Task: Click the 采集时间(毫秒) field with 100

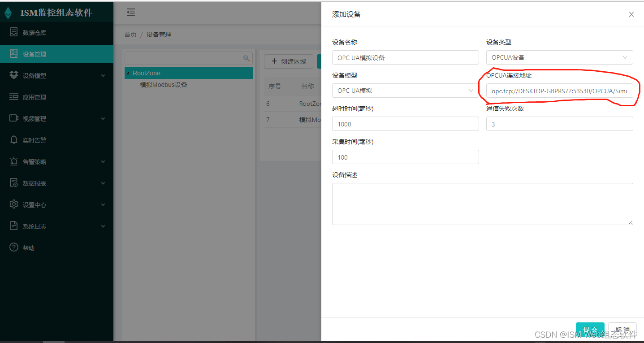Action: coord(405,157)
